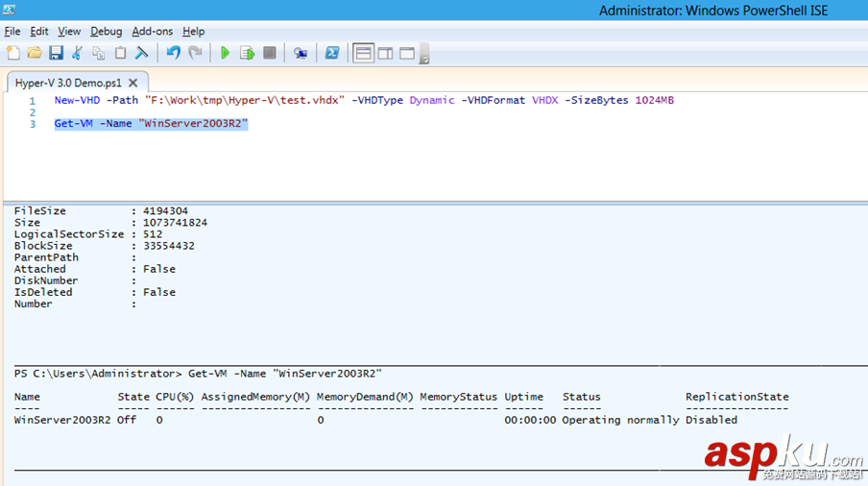This screenshot has height=486, width=868.
Task: Click the State value Off
Action: coord(127,420)
